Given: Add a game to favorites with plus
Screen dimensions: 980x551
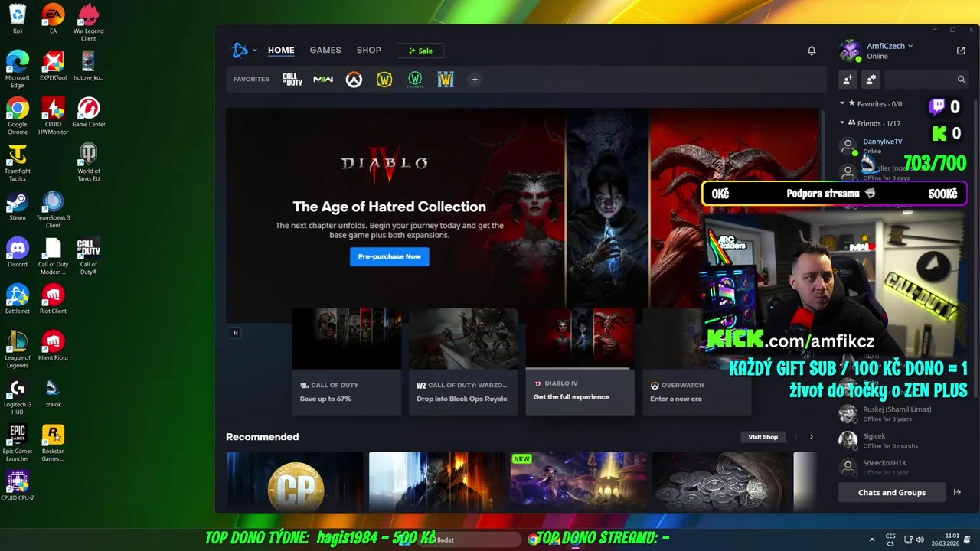Looking at the screenshot, I should (x=475, y=80).
